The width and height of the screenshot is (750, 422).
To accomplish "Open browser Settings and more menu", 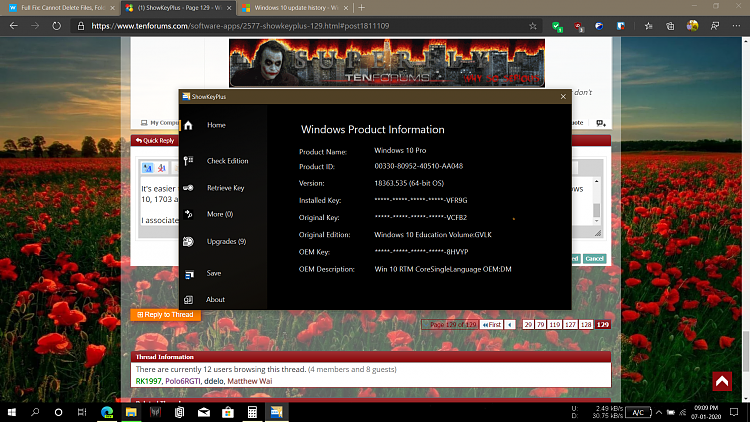I will 736,26.
